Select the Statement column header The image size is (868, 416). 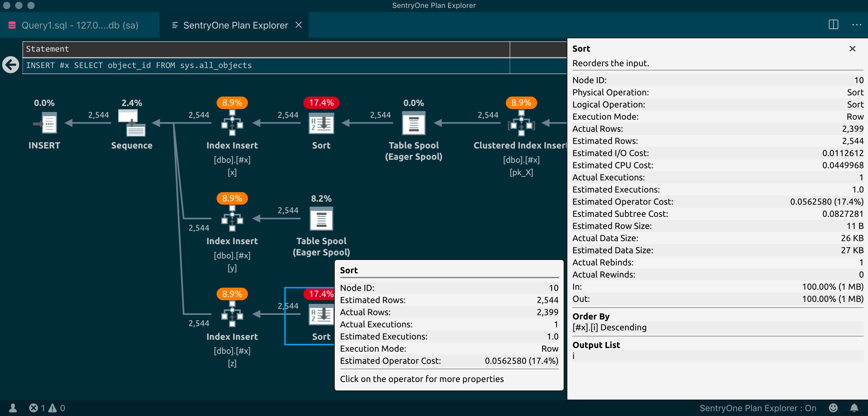[266, 49]
